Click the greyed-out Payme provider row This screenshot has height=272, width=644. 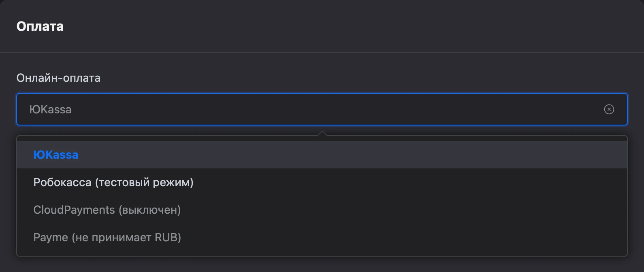tap(322, 237)
